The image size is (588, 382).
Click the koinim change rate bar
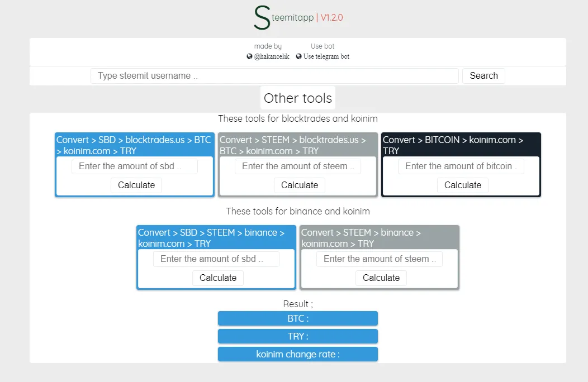pos(298,354)
